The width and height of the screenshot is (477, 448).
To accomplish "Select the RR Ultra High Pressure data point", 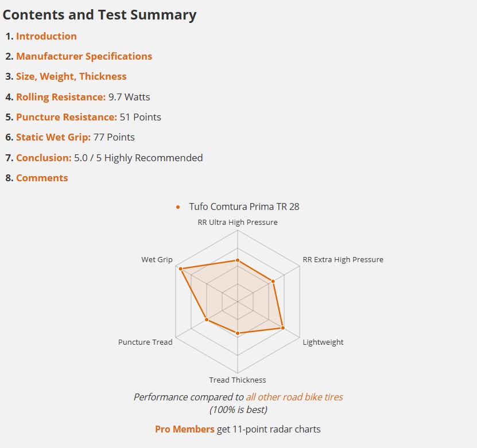I will (238, 260).
